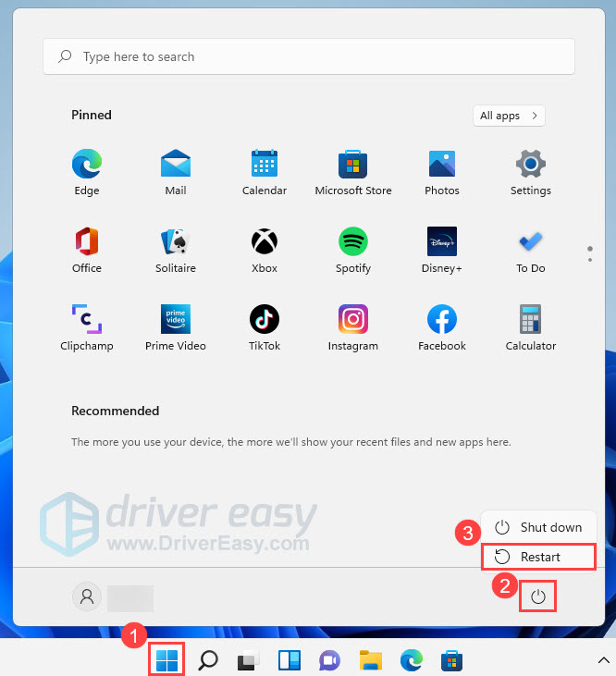This screenshot has width=616, height=676.
Task: Click the user account profile button
Action: click(x=87, y=596)
